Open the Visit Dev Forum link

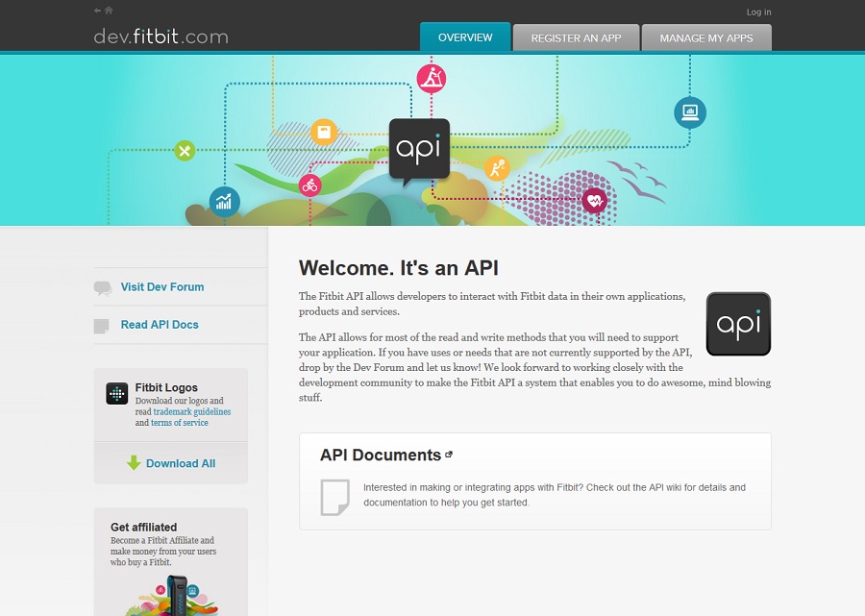click(162, 287)
